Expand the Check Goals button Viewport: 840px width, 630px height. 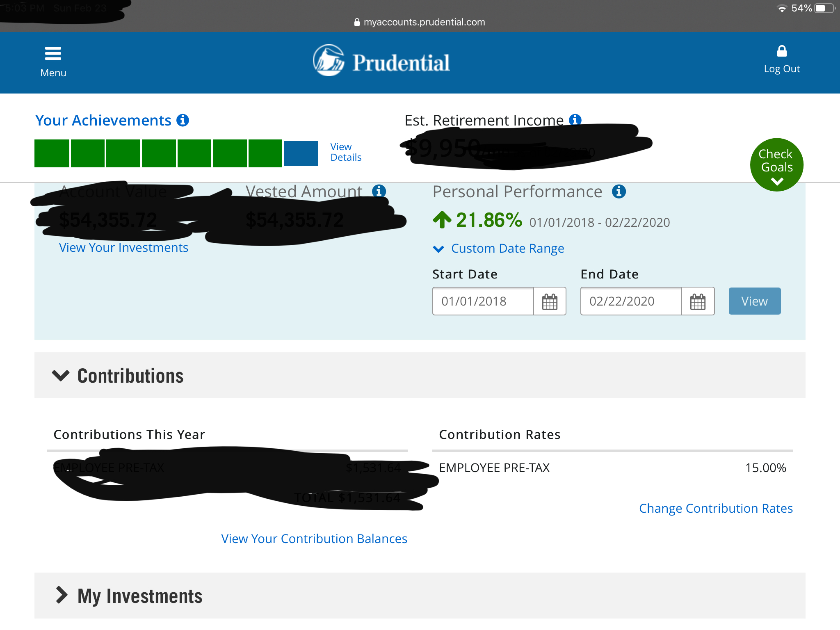point(776,165)
